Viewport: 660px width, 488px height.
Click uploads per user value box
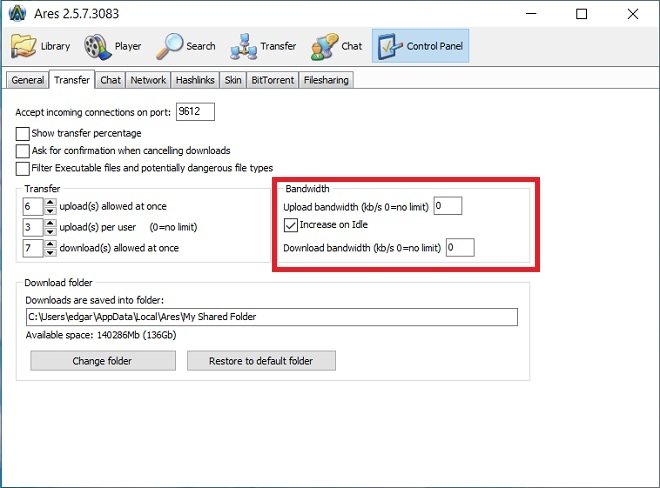(x=33, y=227)
